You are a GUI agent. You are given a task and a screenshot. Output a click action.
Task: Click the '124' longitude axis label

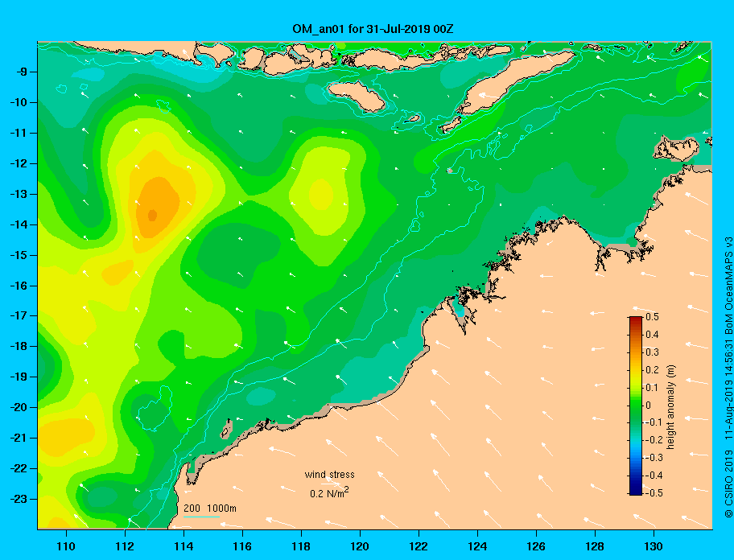point(477,546)
